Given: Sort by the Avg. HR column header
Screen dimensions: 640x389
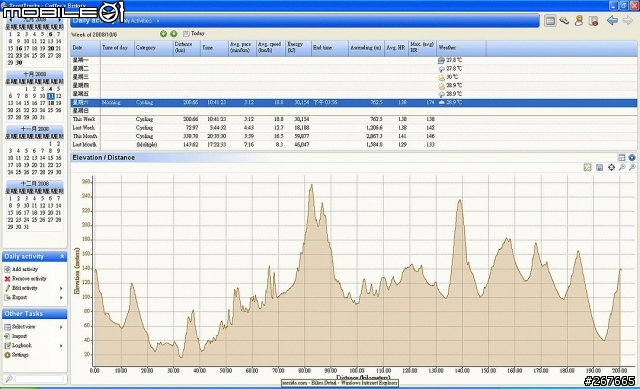Looking at the screenshot, I should pos(396,48).
